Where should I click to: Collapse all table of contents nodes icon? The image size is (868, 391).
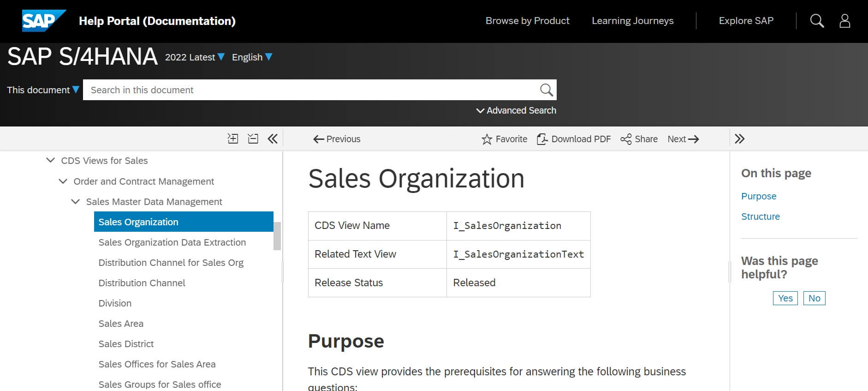[253, 138]
